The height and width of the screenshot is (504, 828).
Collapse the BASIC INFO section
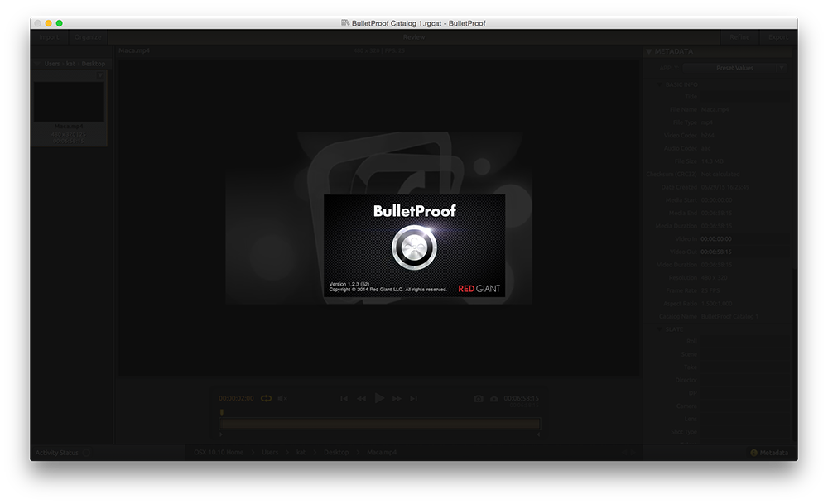[x=660, y=84]
